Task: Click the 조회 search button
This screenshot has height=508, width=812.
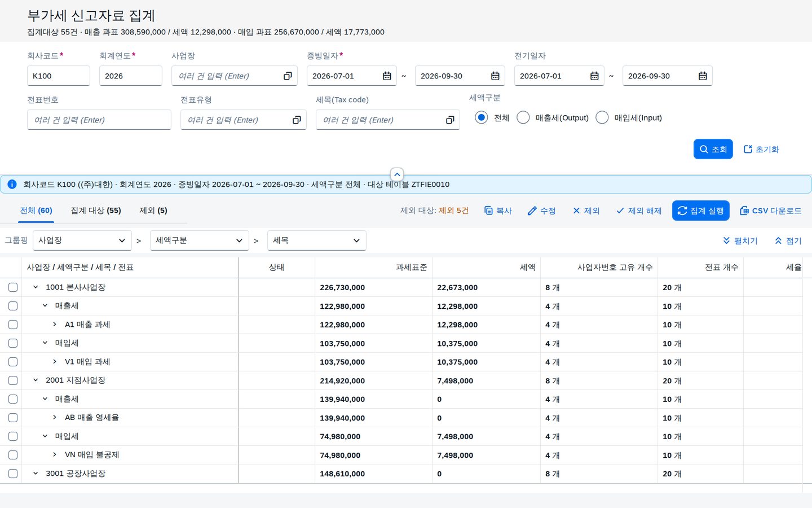Action: pos(713,149)
